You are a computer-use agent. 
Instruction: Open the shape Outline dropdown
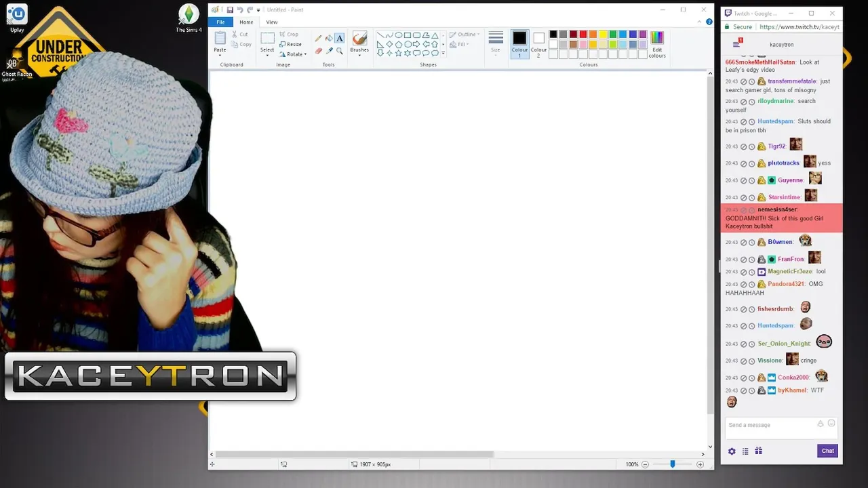[464, 34]
